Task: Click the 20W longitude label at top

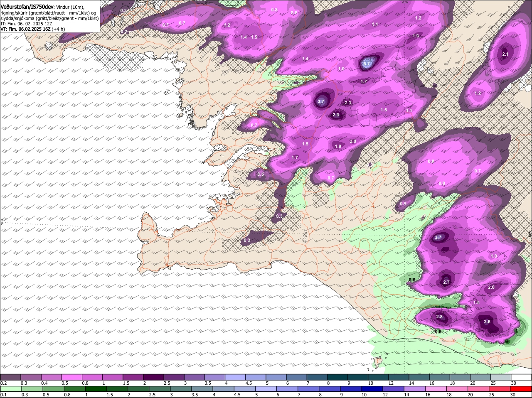Action: click(x=405, y=2)
